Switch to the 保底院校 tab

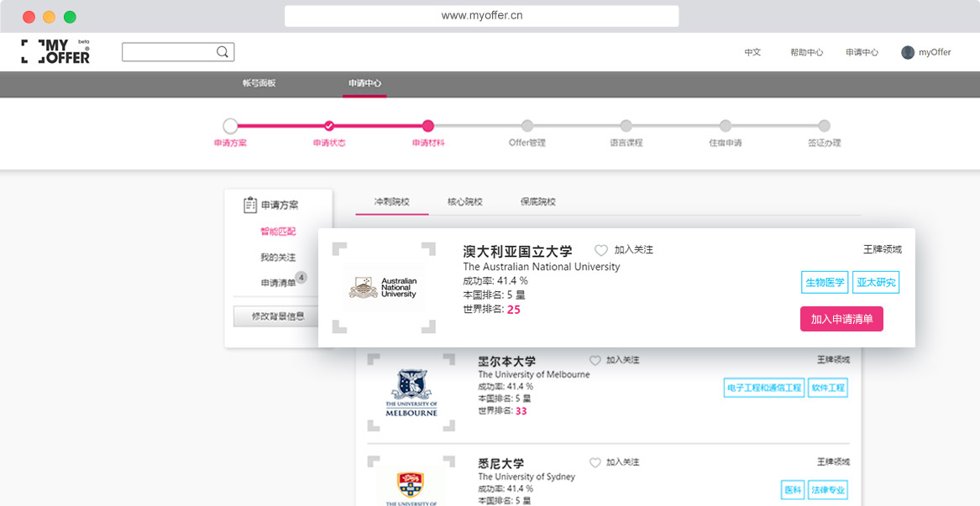[x=538, y=201]
